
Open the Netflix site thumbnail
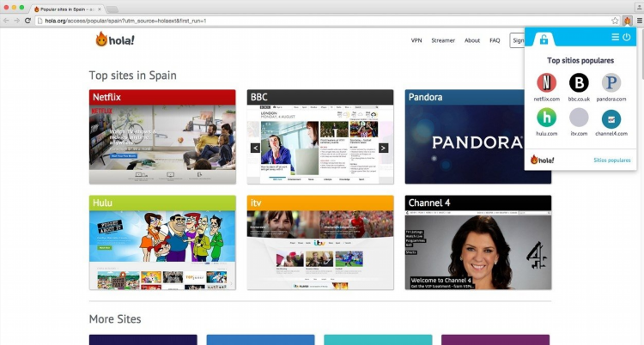pyautogui.click(x=162, y=136)
